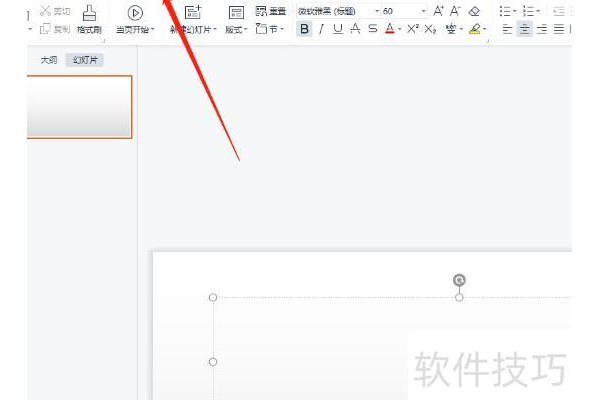Open the Section (节) dropdown
The height and width of the screenshot is (400, 600).
click(x=270, y=29)
